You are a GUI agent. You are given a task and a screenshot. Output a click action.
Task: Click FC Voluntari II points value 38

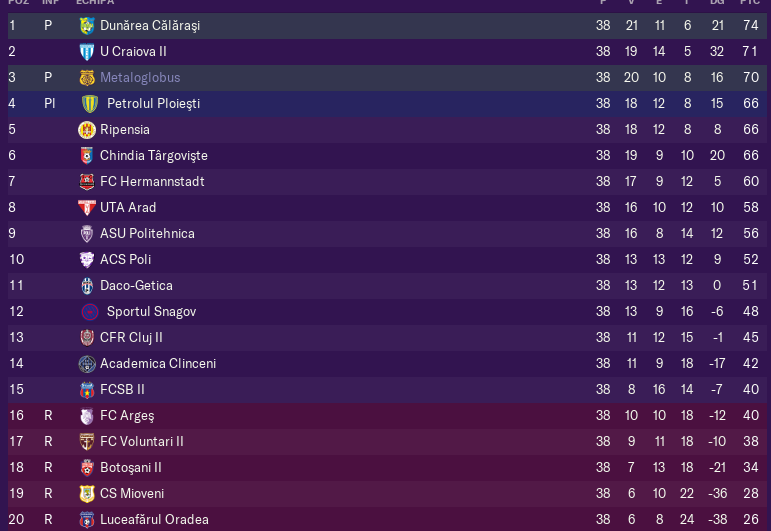point(750,442)
